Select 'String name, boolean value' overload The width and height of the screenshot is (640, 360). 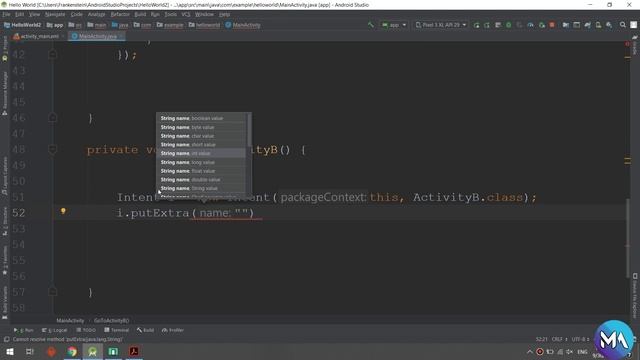pyautogui.click(x=202, y=118)
